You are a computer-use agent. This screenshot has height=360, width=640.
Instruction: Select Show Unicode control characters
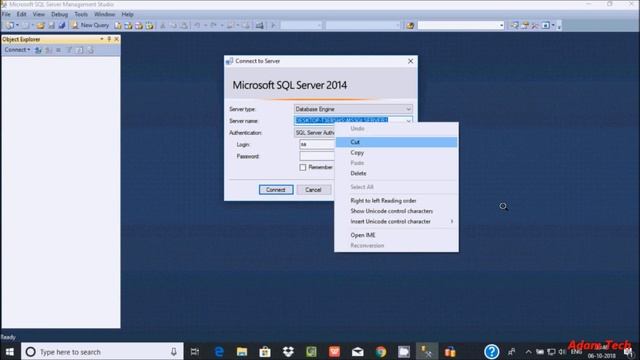pyautogui.click(x=396, y=211)
